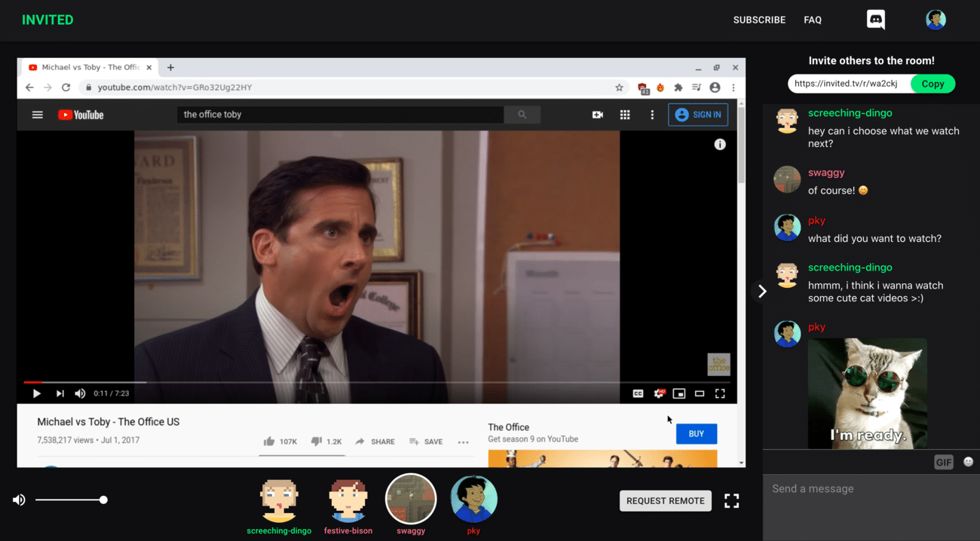Click the GIF button in the chat box

click(x=943, y=461)
